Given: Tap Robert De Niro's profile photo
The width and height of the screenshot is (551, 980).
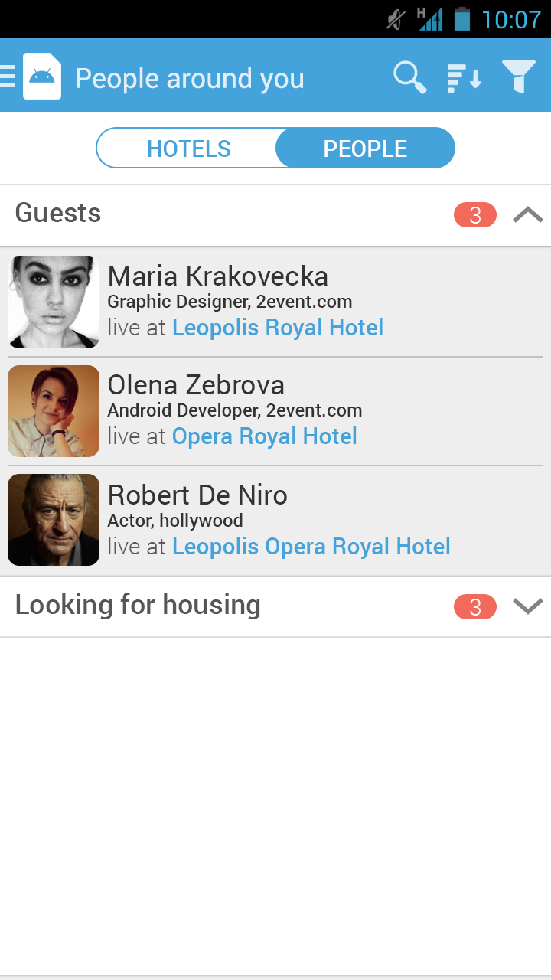Looking at the screenshot, I should pos(54,520).
